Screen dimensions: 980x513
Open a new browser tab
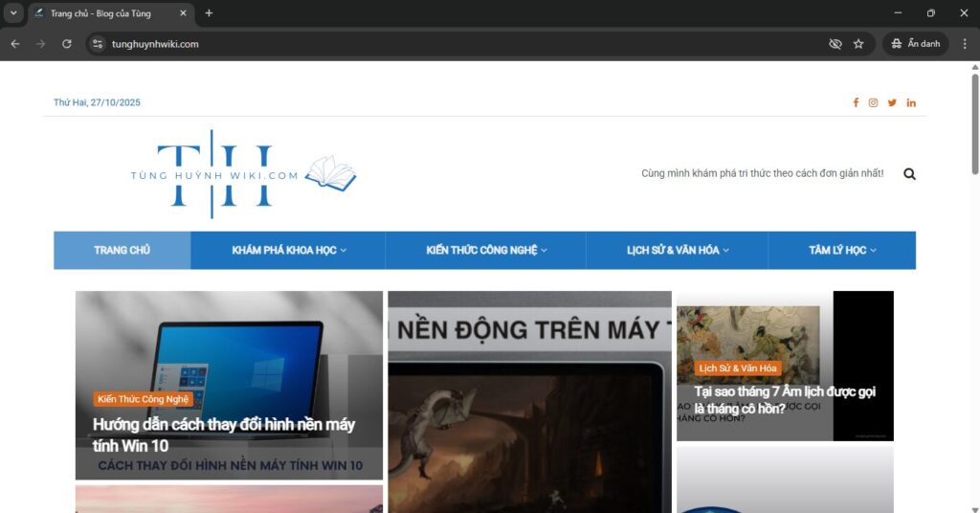(209, 13)
